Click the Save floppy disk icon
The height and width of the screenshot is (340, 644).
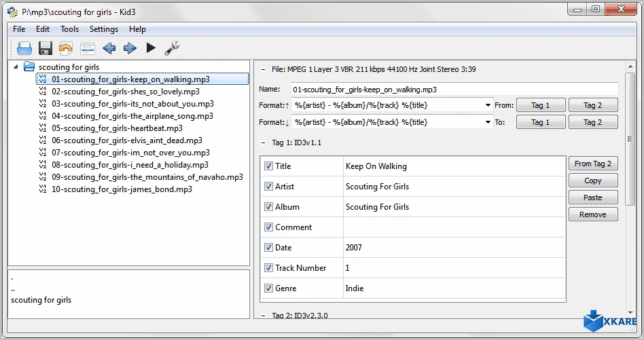click(x=46, y=48)
